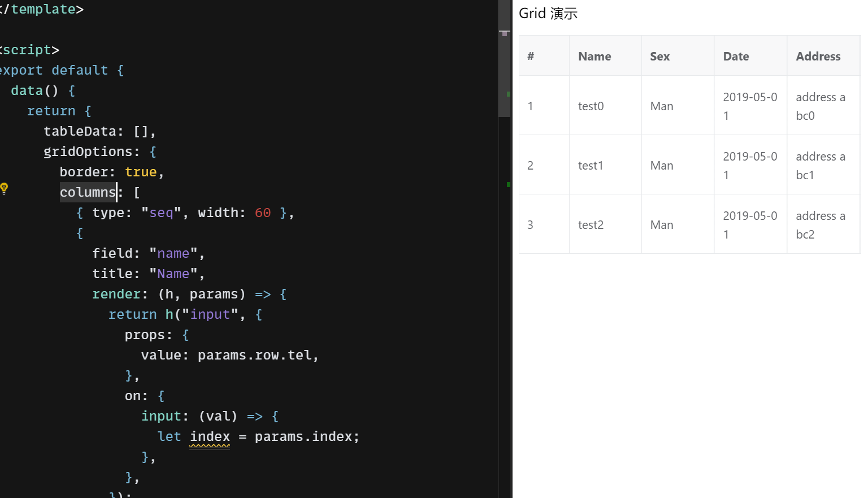Click the 'Name' column header in the grid
Image resolution: width=868 pixels, height=498 pixels.
(594, 56)
